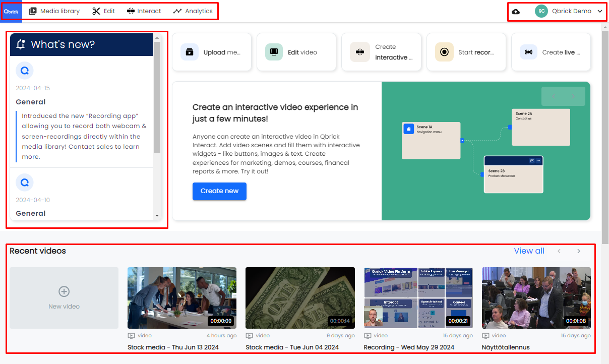
Task: Click the carousel right arrow on green banner
Action: [574, 96]
